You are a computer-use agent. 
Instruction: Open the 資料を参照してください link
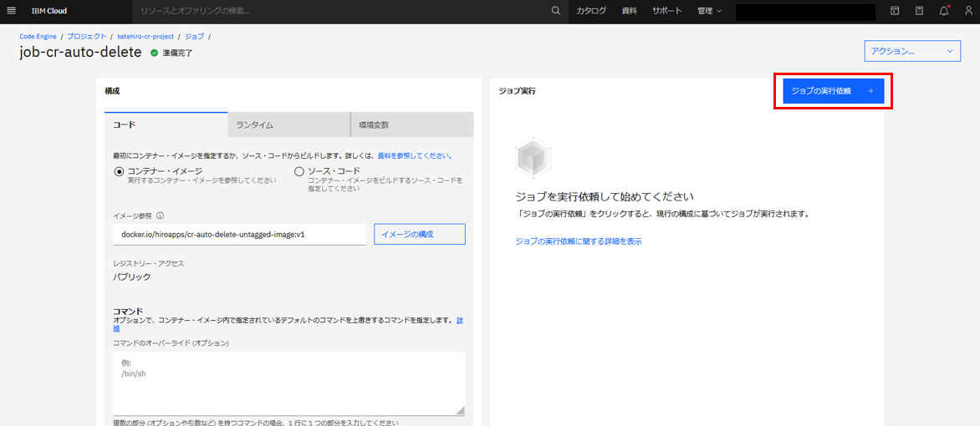point(415,155)
